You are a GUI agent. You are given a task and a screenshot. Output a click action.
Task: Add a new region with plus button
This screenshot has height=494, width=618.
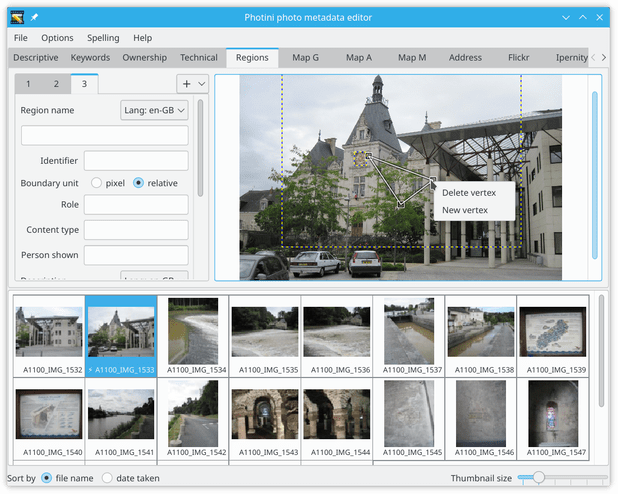coord(186,84)
